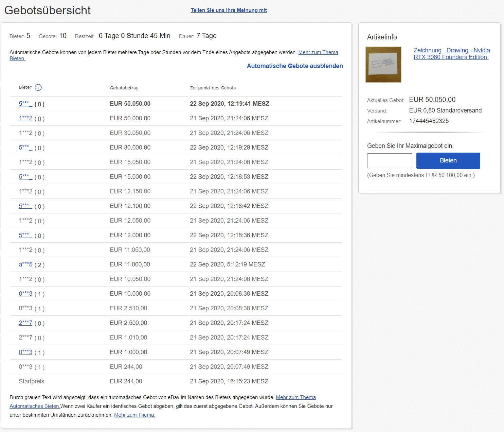The width and height of the screenshot is (504, 432).
Task: Open bidder 1***2 link in the EUR 50.000,00 row
Action: 25,118
